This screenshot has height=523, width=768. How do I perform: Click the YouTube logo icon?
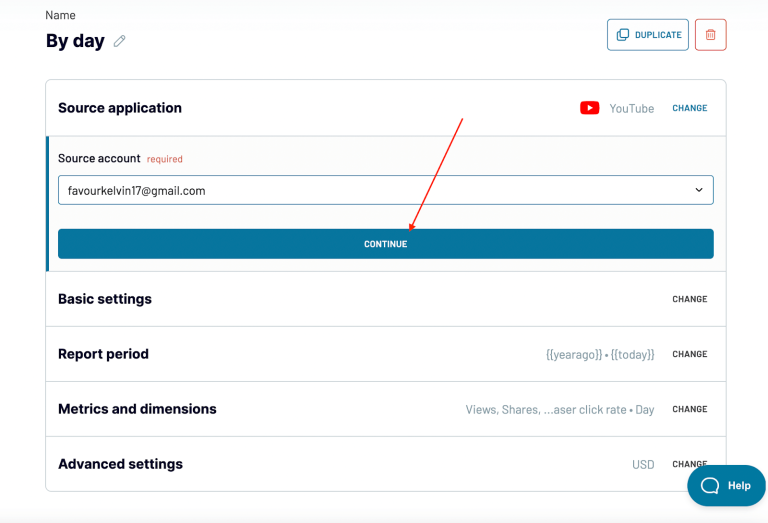(x=589, y=108)
